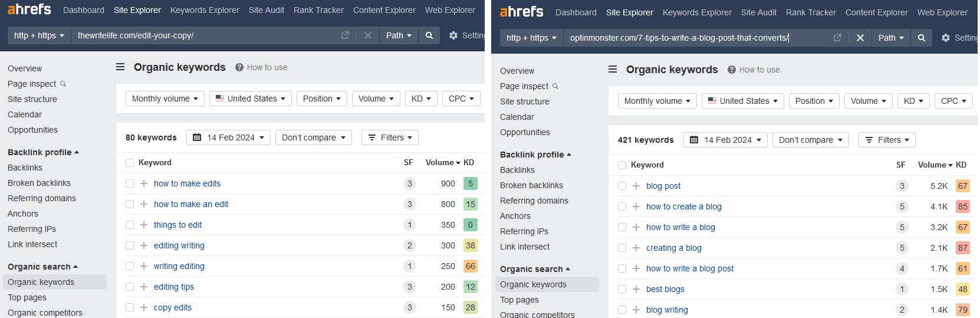Click search magnifier button in left window
Screen dimensions: 980x318
(429, 35)
